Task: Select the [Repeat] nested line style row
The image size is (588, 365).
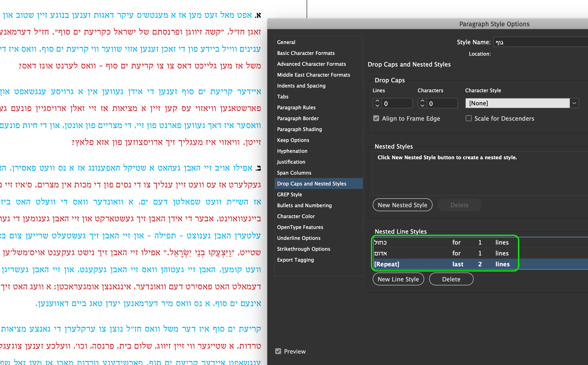Action: 421,264
